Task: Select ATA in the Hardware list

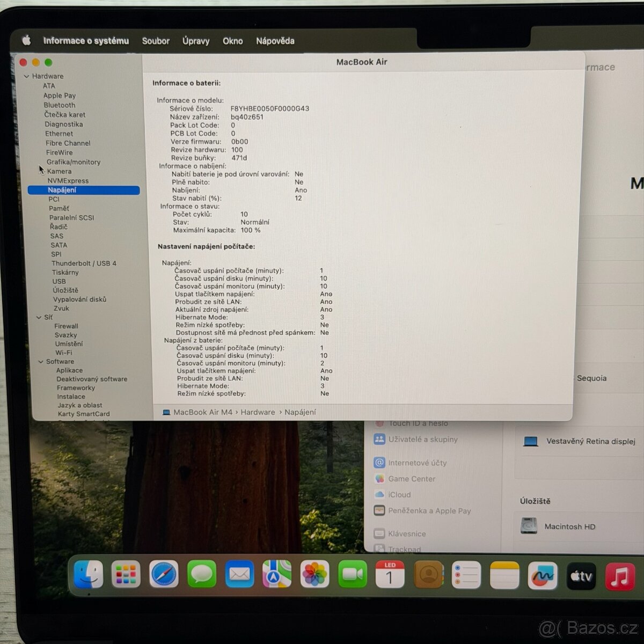Action: tap(49, 86)
